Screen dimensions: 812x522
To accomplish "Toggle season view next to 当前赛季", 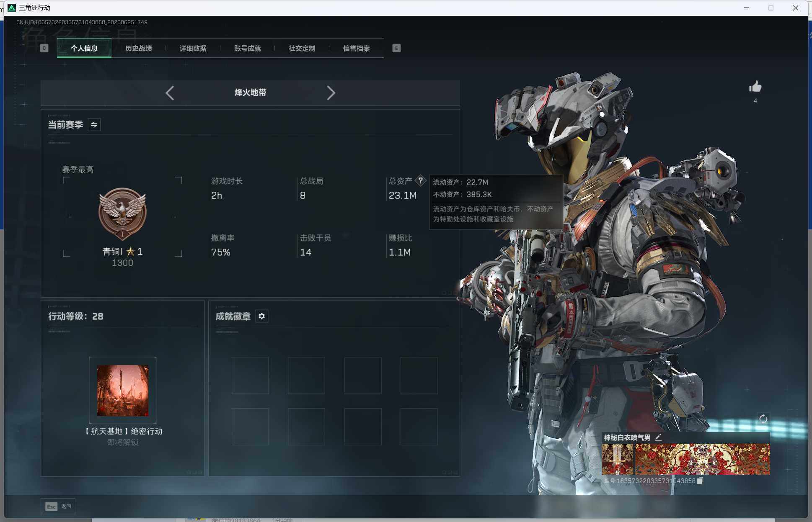I will coord(94,125).
